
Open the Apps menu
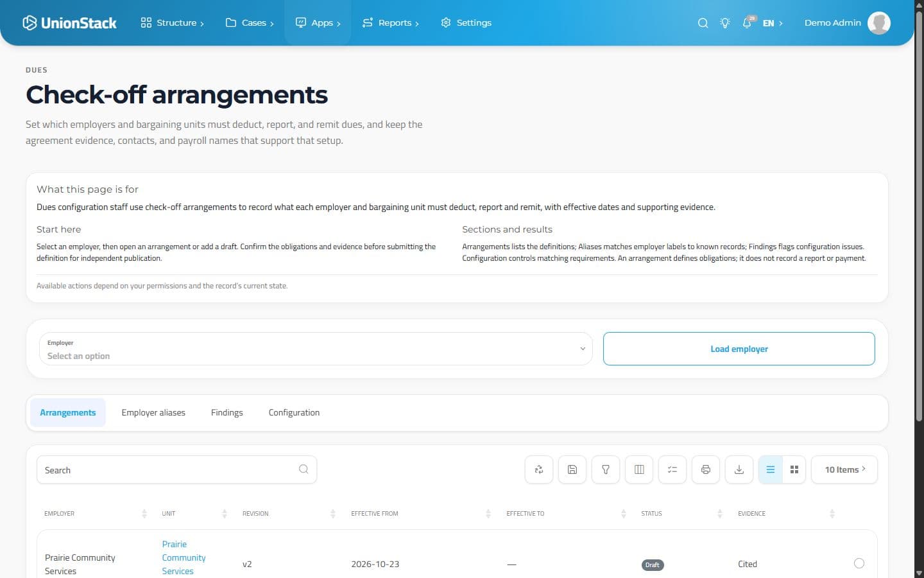(x=318, y=22)
